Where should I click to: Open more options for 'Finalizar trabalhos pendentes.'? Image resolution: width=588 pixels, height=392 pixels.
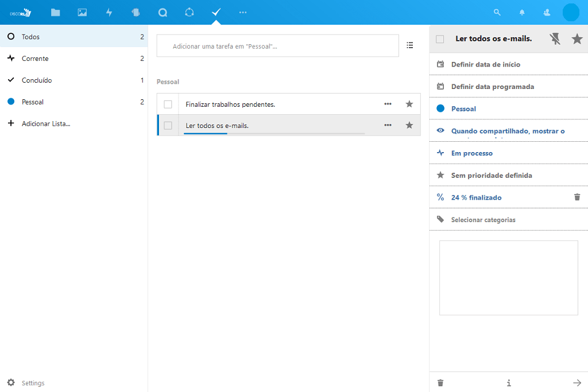pos(388,104)
